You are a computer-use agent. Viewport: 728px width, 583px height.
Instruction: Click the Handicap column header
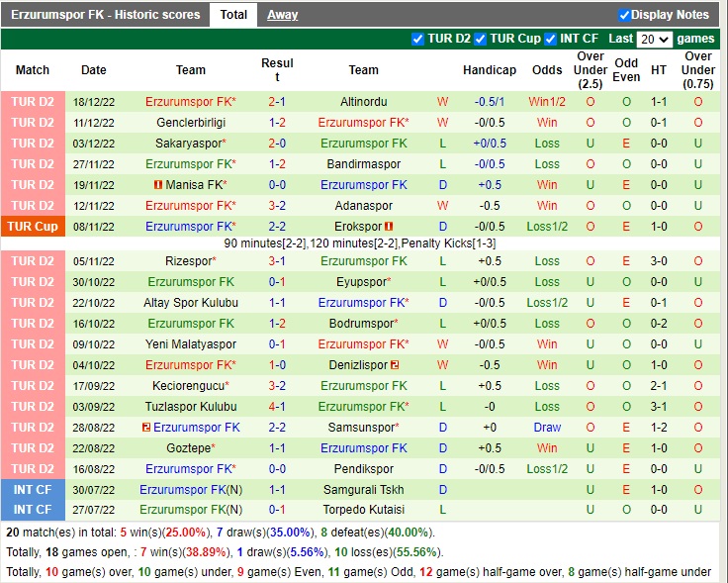tap(490, 70)
